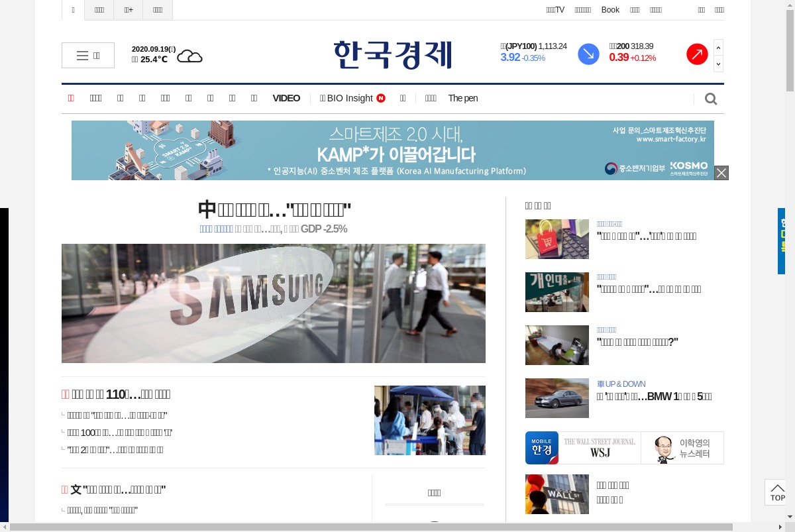
Task: Open the VIDEO menu item
Action: click(286, 98)
